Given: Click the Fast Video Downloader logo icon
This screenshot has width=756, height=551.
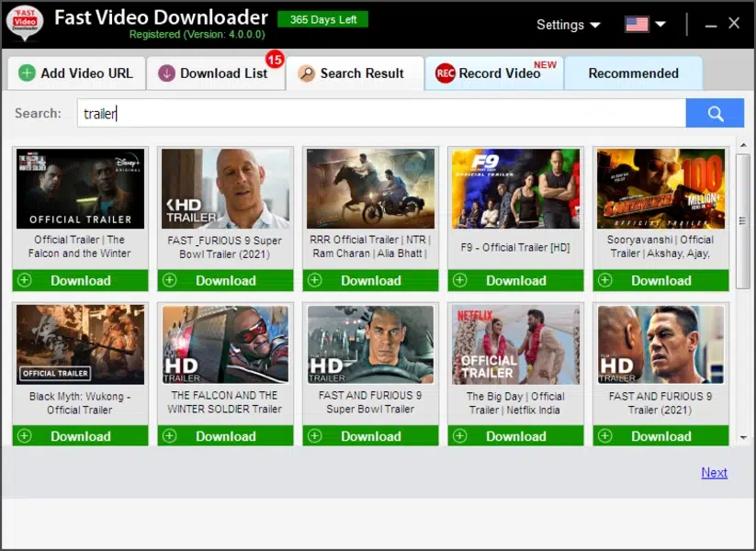Looking at the screenshot, I should 25,24.
